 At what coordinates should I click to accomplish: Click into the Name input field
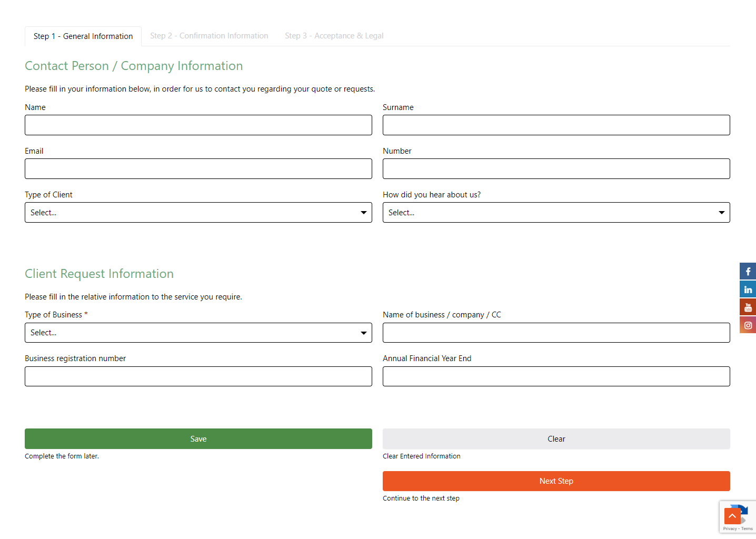198,125
